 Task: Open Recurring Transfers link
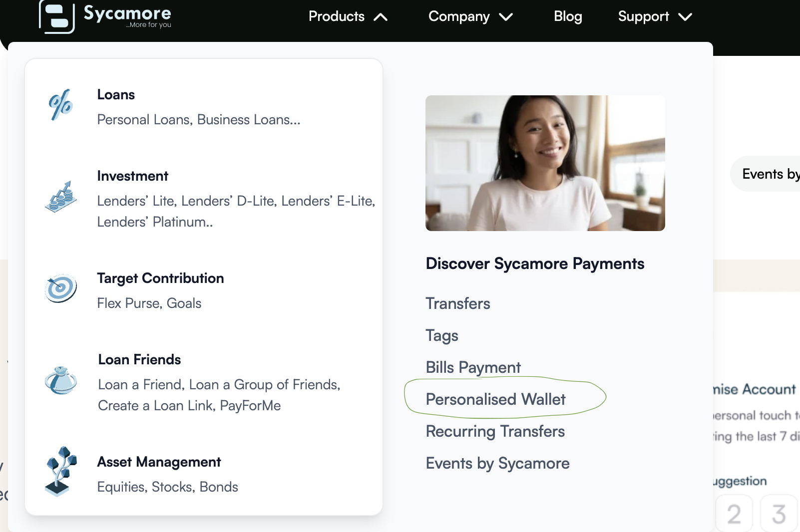coord(495,431)
